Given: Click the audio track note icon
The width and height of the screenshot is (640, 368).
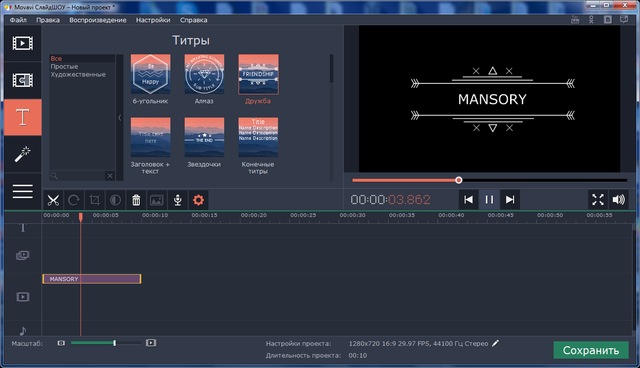Looking at the screenshot, I should [23, 330].
